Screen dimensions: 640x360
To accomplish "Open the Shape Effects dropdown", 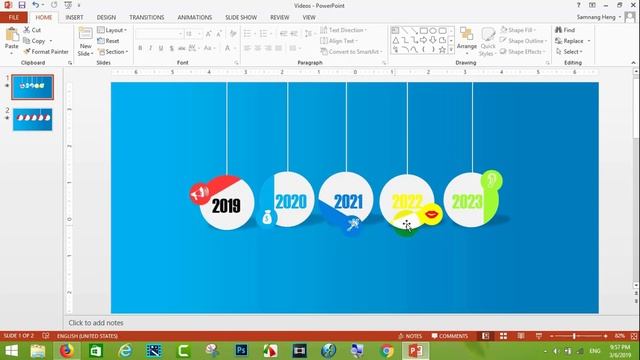I will click(x=522, y=52).
